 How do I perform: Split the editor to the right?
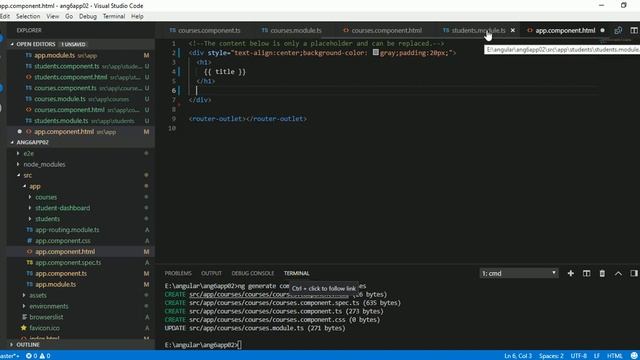point(634,30)
